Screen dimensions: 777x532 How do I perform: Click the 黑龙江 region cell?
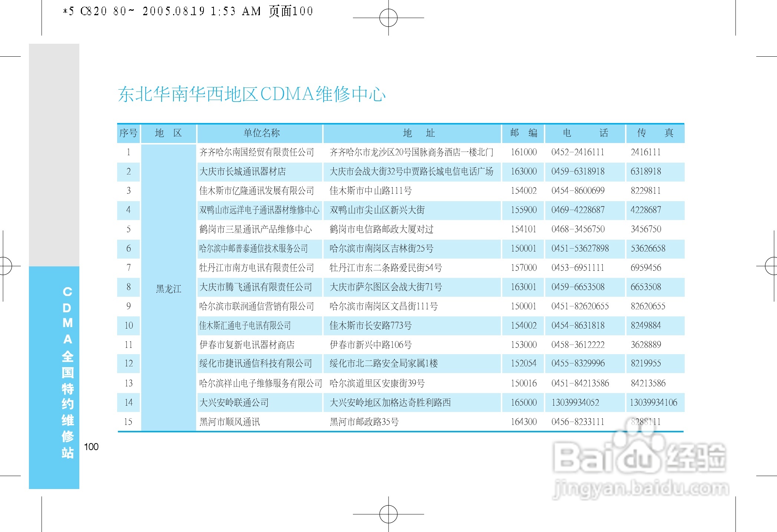[168, 289]
